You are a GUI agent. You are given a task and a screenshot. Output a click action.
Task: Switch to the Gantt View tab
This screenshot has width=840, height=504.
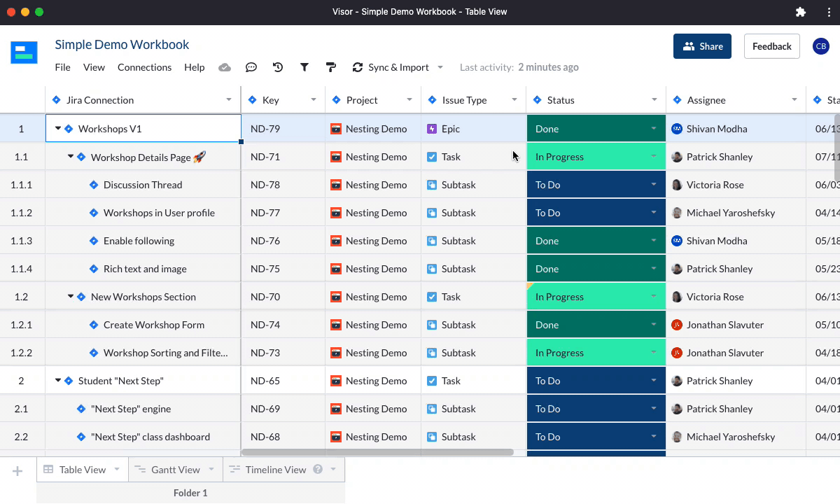(175, 470)
